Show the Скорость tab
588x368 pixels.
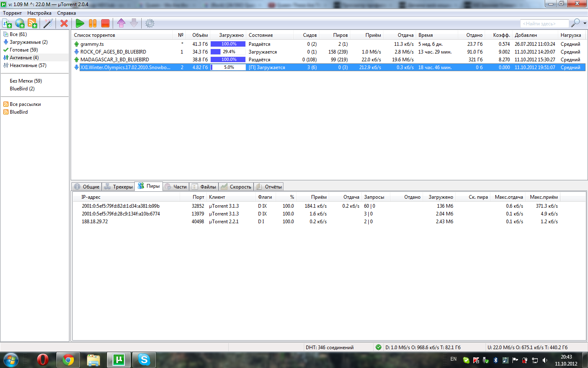[236, 186]
